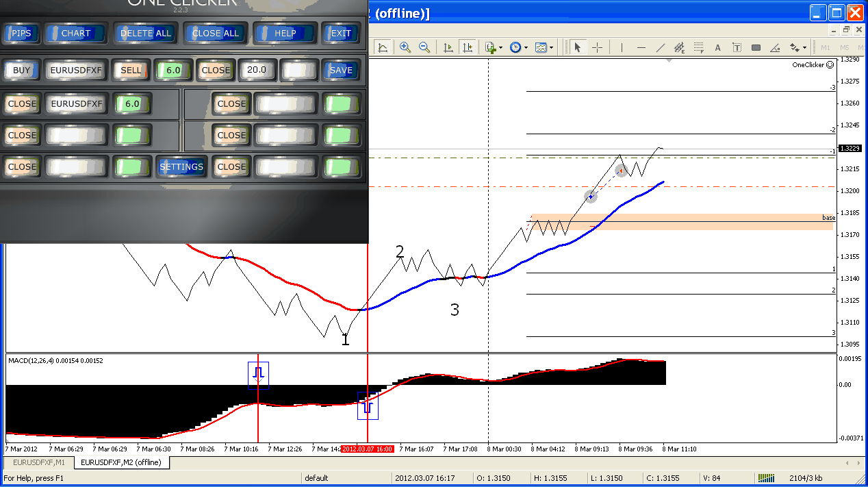Click the connection status bars icon
Viewport: 868px width, 487px height.
767,477
